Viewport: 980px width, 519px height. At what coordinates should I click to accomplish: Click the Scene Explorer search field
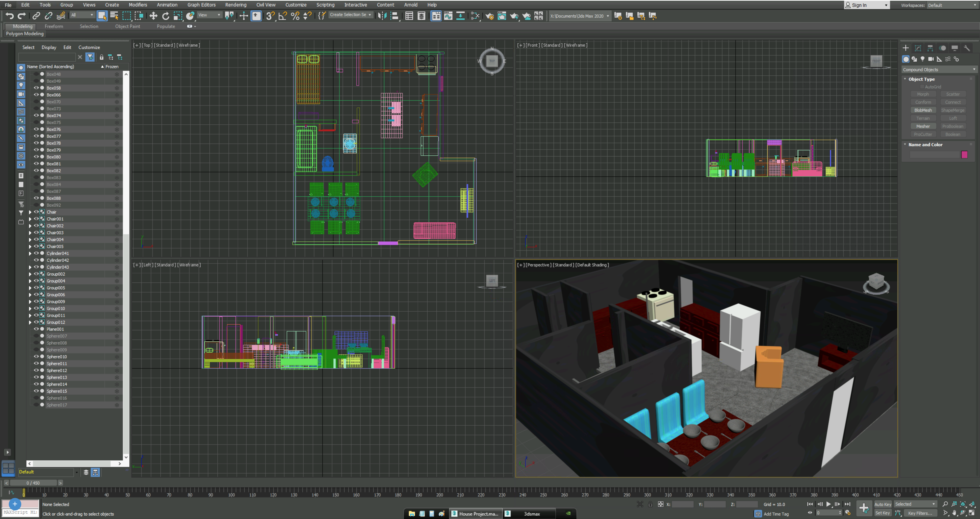47,57
